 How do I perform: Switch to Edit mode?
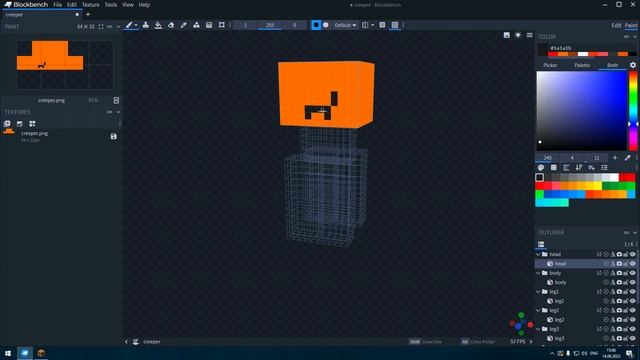pyautogui.click(x=616, y=25)
